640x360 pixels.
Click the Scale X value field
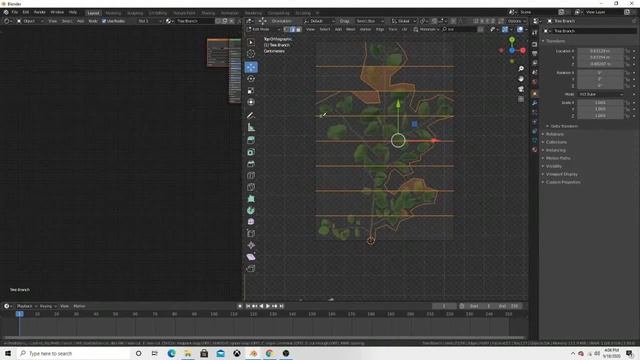coord(600,103)
